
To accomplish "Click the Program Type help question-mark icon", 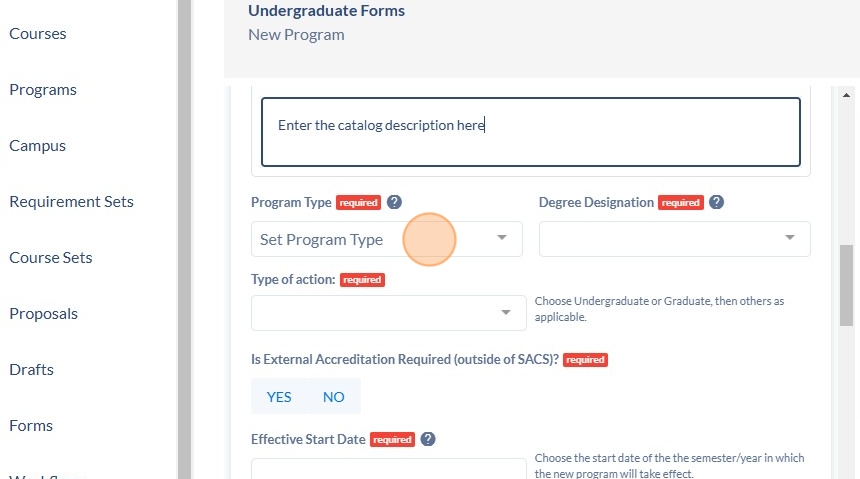I will 394,202.
